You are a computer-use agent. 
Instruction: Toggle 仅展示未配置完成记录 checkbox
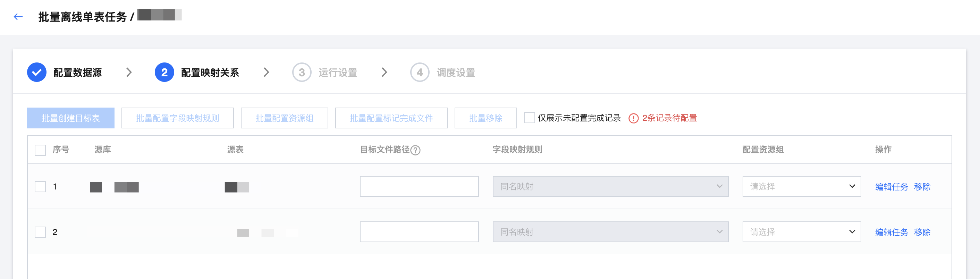(529, 118)
